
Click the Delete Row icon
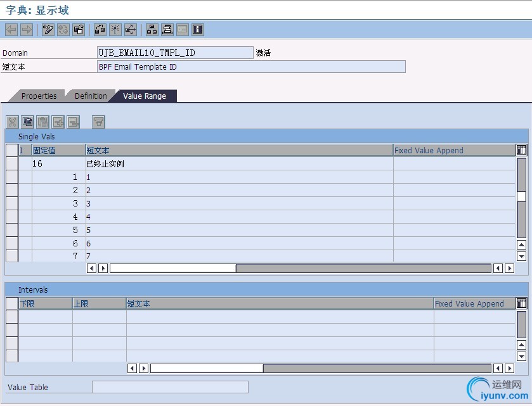(74, 122)
